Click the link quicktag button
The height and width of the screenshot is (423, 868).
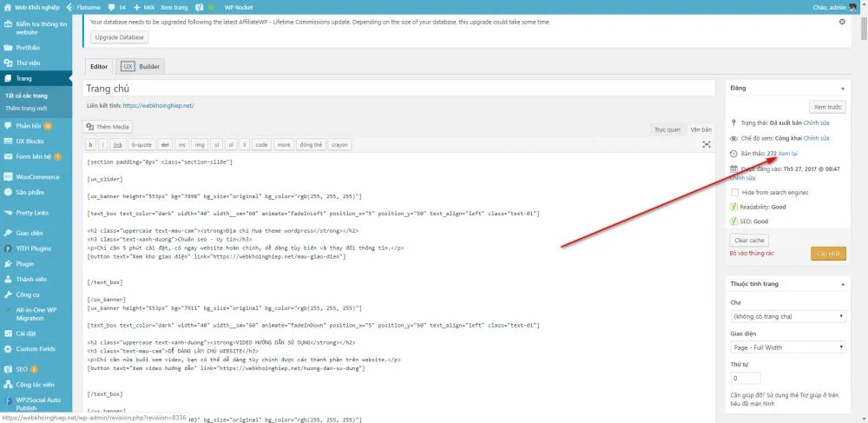click(118, 144)
